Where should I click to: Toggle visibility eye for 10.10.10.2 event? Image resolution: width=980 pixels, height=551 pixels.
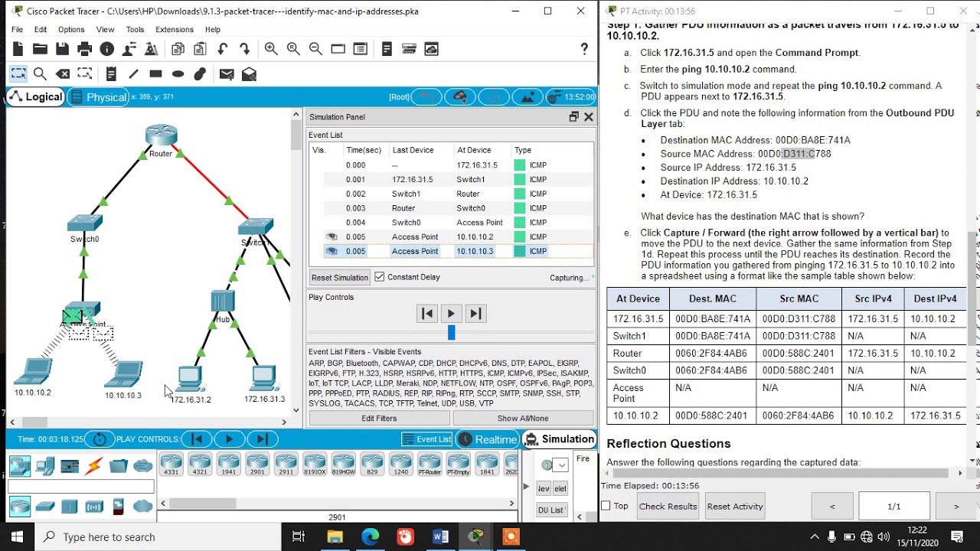click(332, 236)
